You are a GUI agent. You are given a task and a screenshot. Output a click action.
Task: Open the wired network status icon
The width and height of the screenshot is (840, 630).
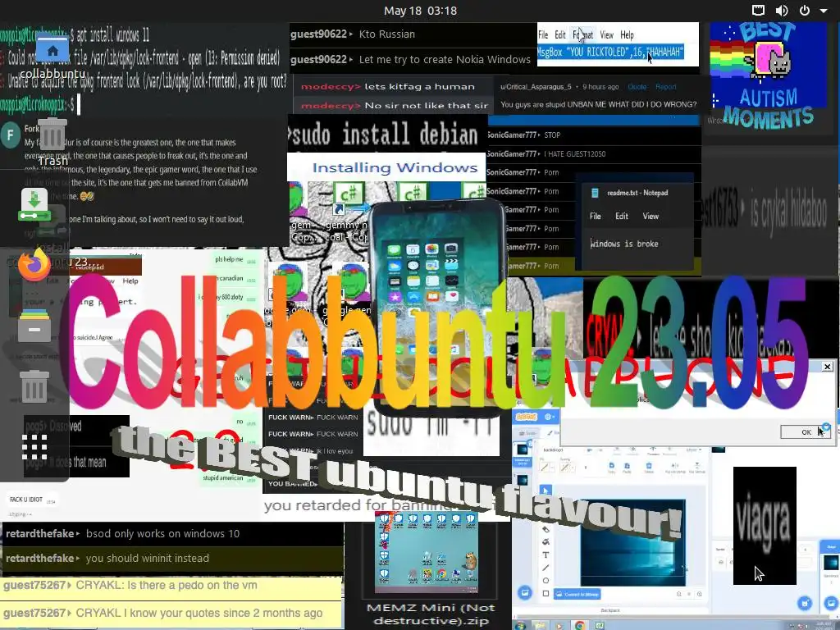[x=758, y=10]
